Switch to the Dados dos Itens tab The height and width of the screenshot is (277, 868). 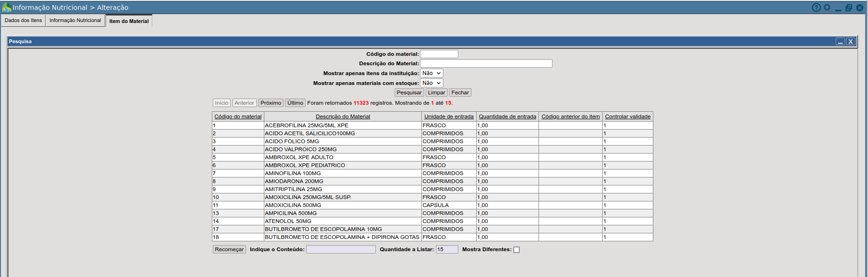click(23, 20)
